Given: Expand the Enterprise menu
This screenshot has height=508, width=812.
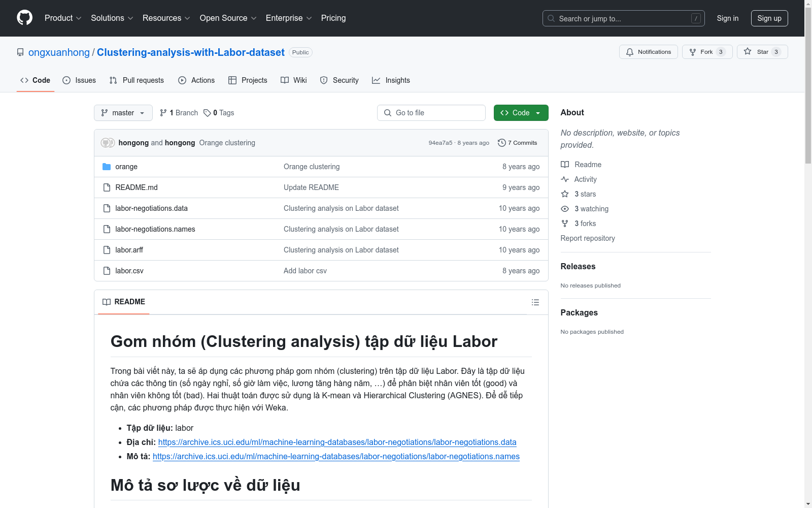Looking at the screenshot, I should coord(289,18).
